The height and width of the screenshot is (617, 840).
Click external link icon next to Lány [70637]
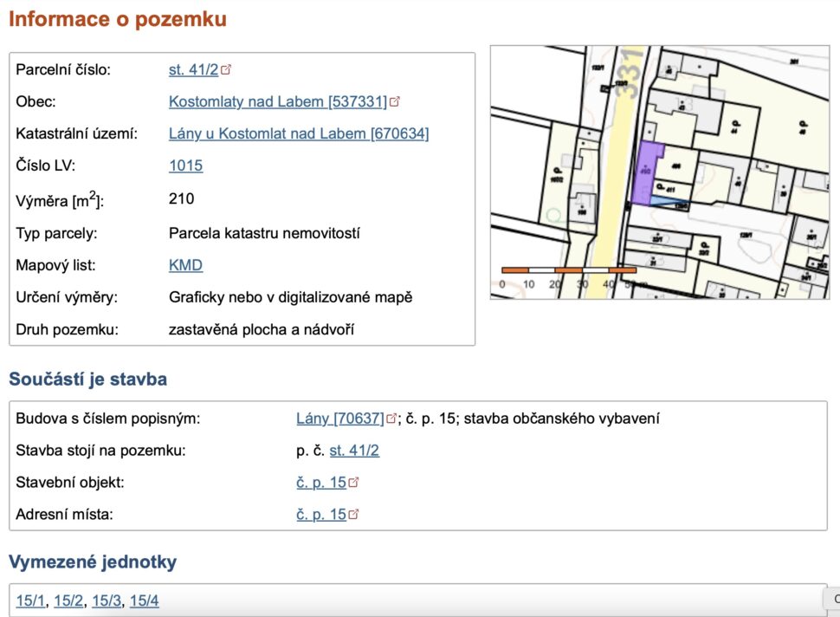coord(391,419)
